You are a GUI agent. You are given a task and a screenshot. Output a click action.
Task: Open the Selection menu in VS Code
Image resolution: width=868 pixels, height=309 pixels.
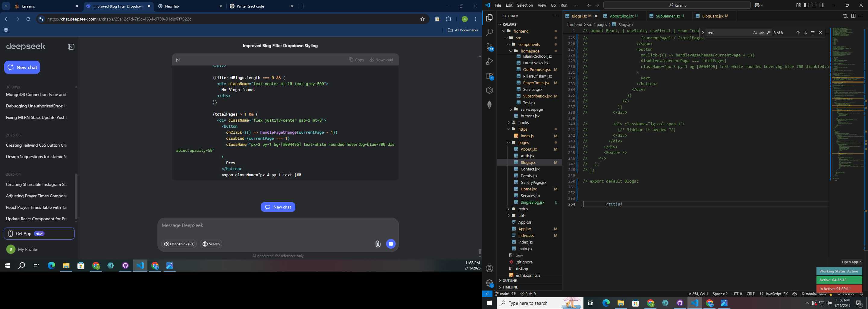click(525, 5)
